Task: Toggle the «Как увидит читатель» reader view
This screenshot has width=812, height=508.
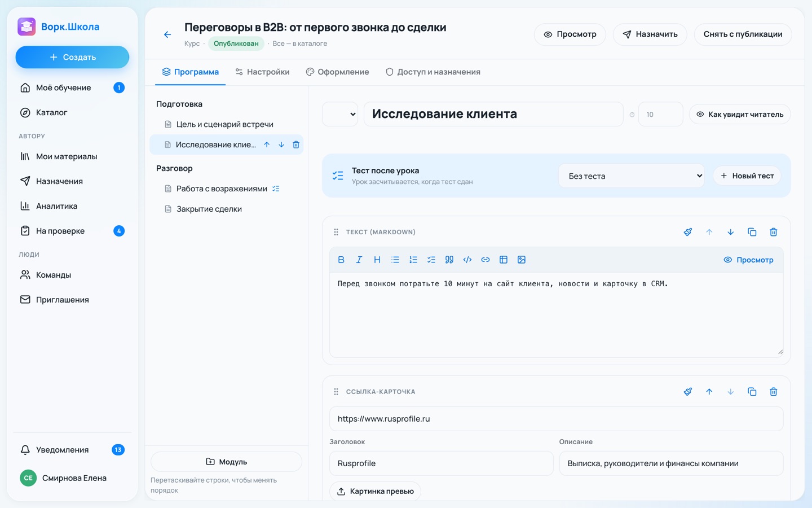Action: 740,114
